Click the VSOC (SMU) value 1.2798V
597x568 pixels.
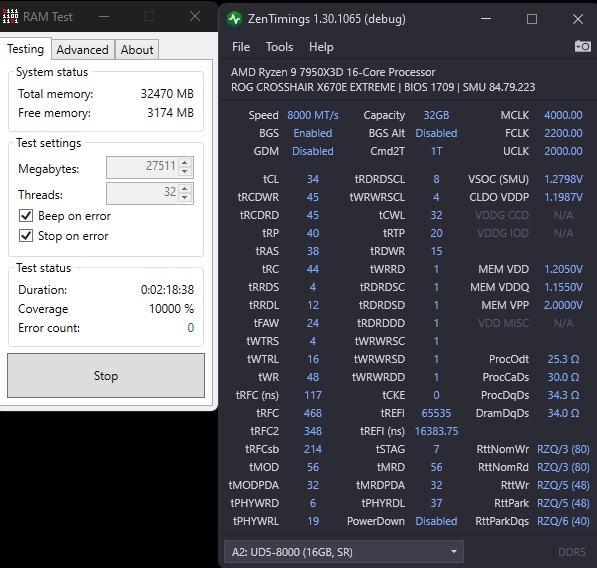[x=563, y=179]
